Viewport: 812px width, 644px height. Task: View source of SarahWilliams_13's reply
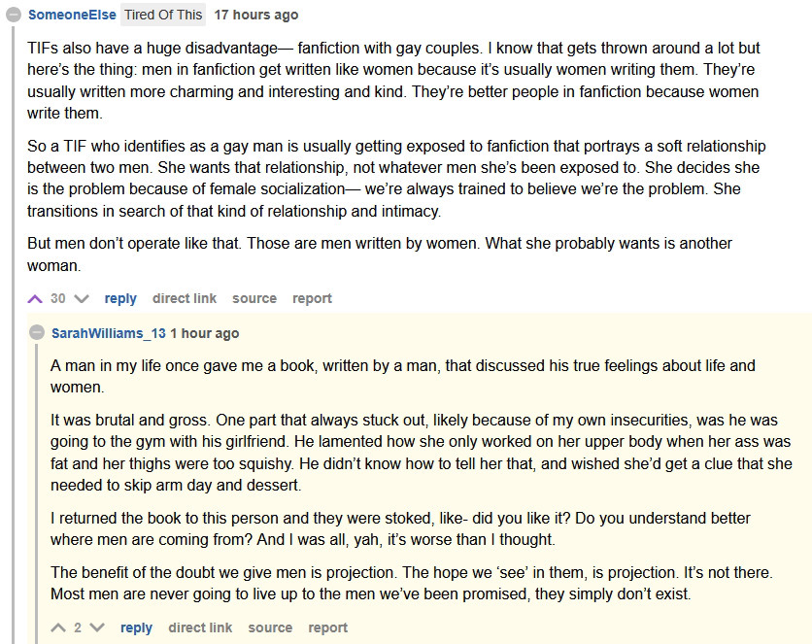(270, 627)
